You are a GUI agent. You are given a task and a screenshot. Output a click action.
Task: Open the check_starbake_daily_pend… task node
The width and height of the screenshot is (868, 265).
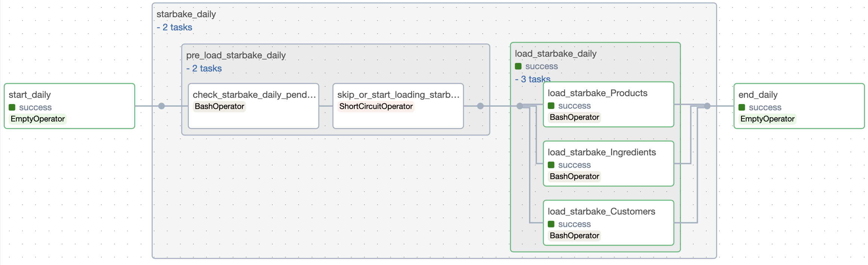pyautogui.click(x=253, y=106)
